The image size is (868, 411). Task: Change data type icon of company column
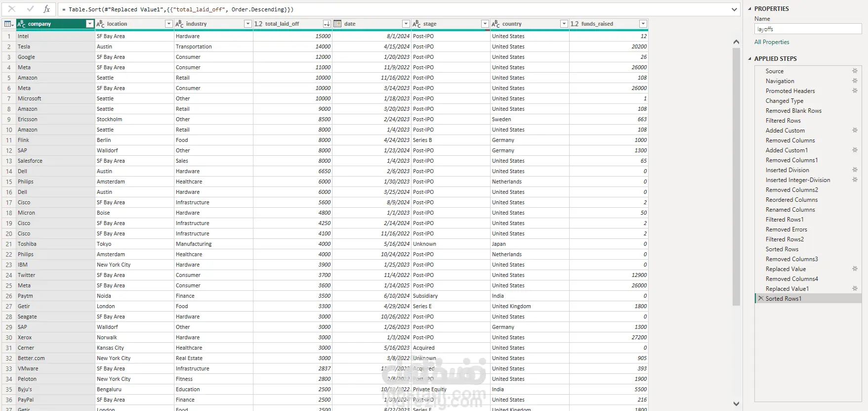21,24
